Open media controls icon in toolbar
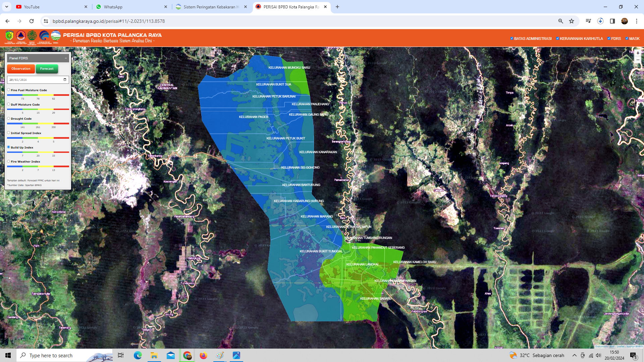The width and height of the screenshot is (644, 362). pyautogui.click(x=588, y=21)
